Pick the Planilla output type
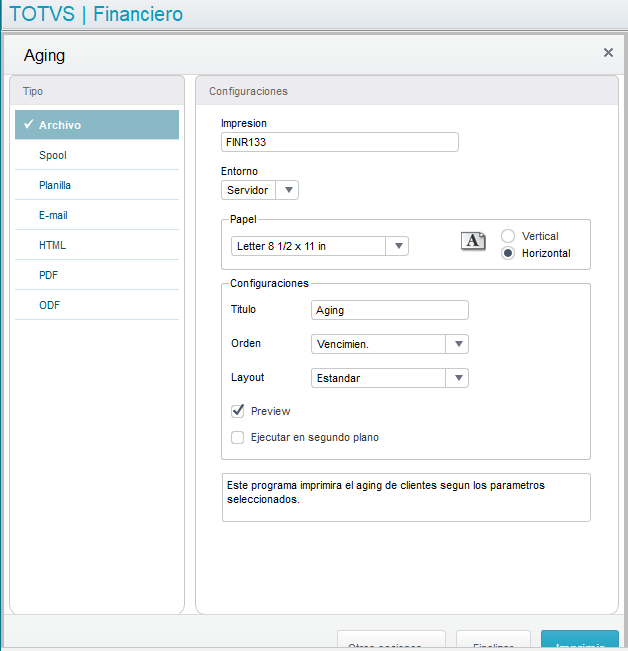Image resolution: width=628 pixels, height=651 pixels. click(x=97, y=185)
